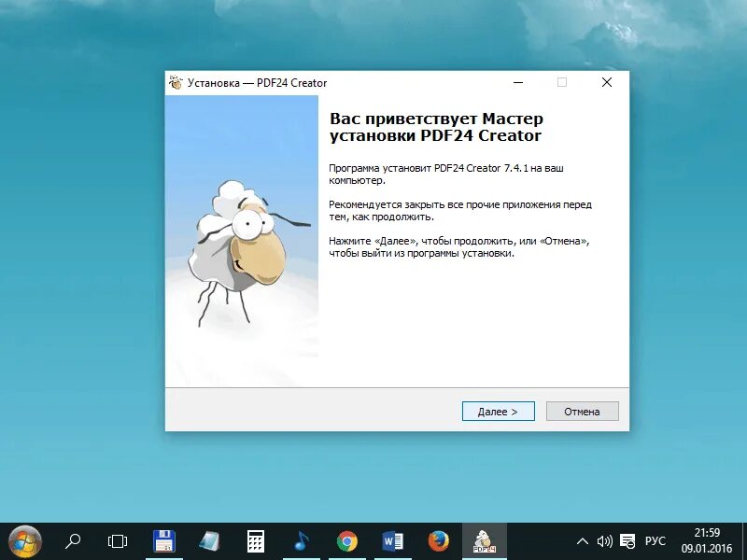Open the volume speaker tray icon

(604, 541)
